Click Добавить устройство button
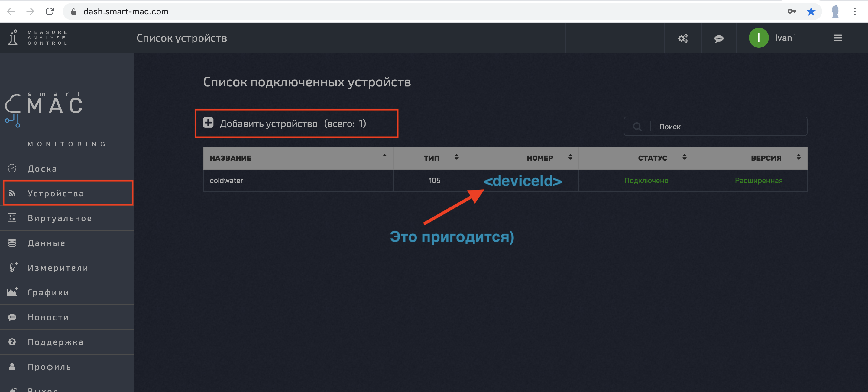 click(x=269, y=124)
